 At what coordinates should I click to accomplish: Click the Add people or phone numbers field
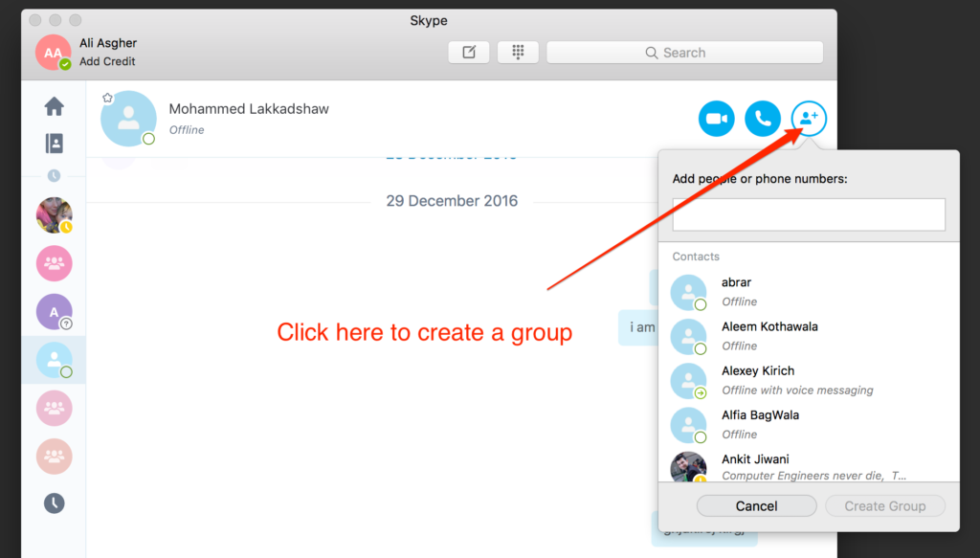[x=809, y=214]
